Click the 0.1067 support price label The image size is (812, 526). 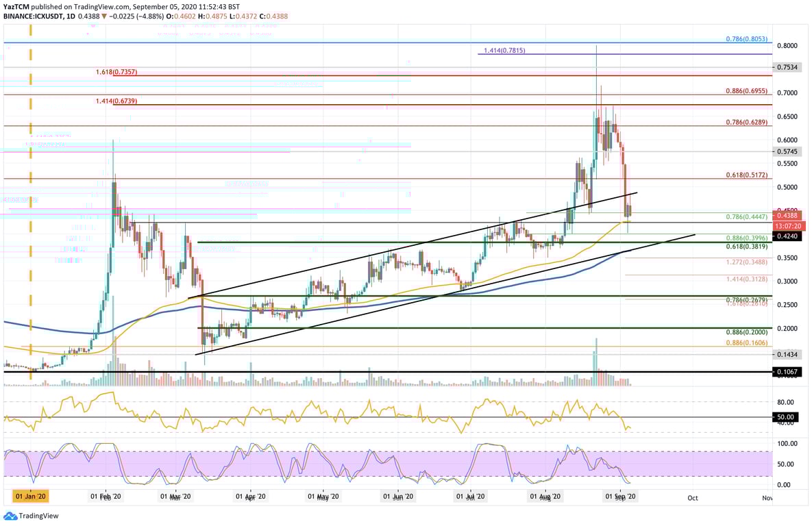click(785, 372)
